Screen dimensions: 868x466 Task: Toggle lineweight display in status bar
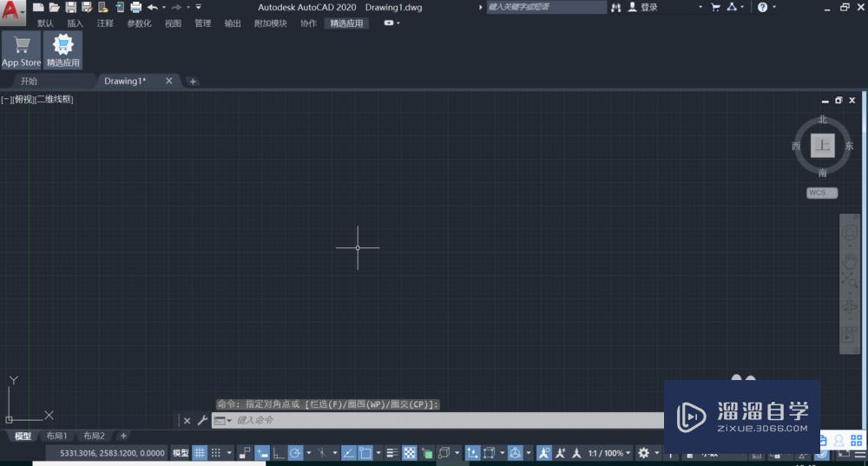tap(392, 453)
